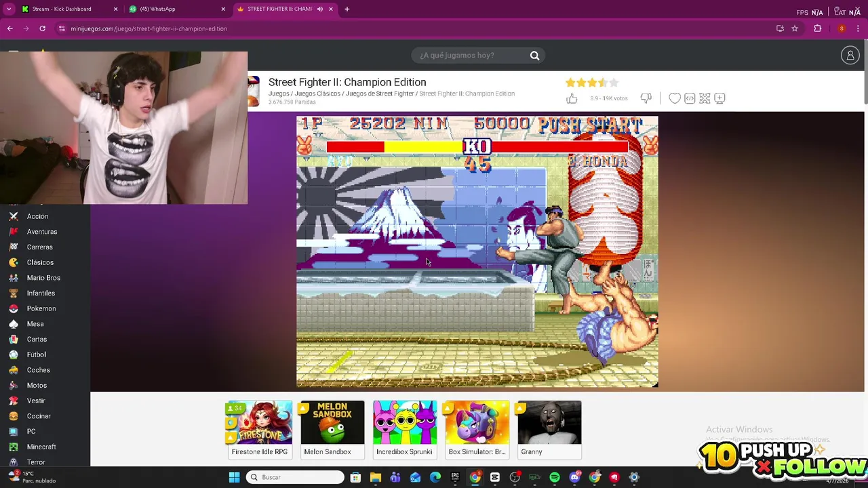This screenshot has width=868, height=488.
Task: Open the Futbol category
Action: click(x=37, y=354)
